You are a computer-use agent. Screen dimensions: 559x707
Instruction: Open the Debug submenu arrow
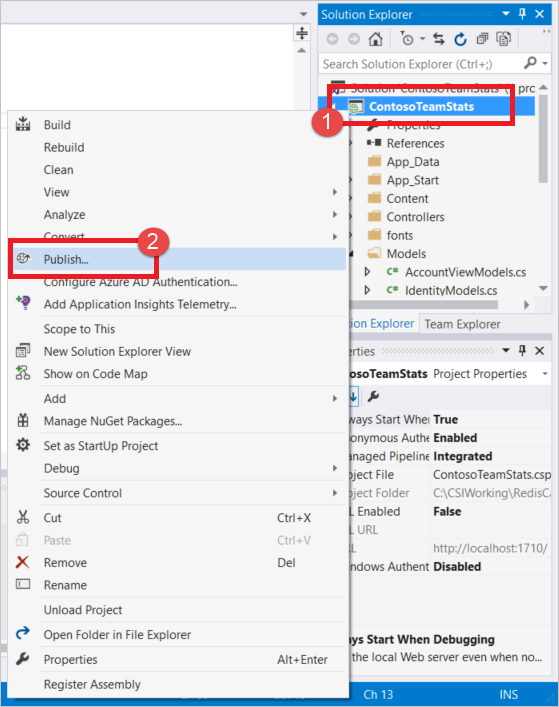click(x=335, y=468)
